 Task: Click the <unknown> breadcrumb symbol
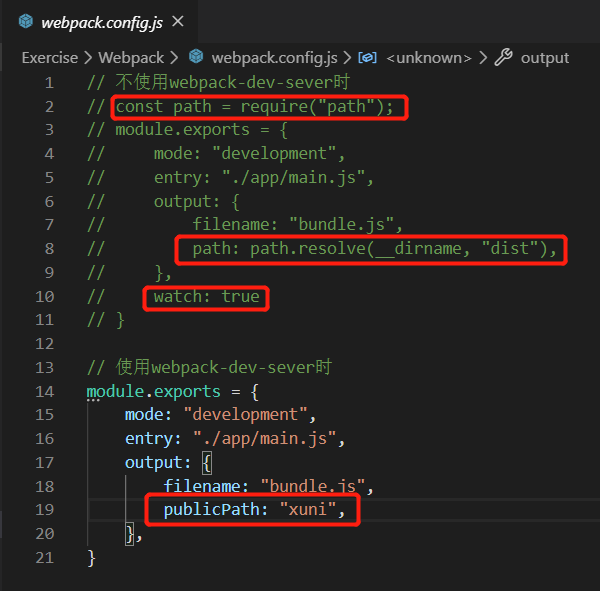pyautogui.click(x=429, y=58)
